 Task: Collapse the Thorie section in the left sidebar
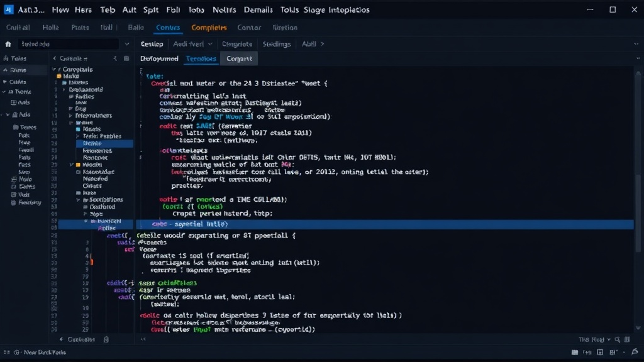click(4, 92)
